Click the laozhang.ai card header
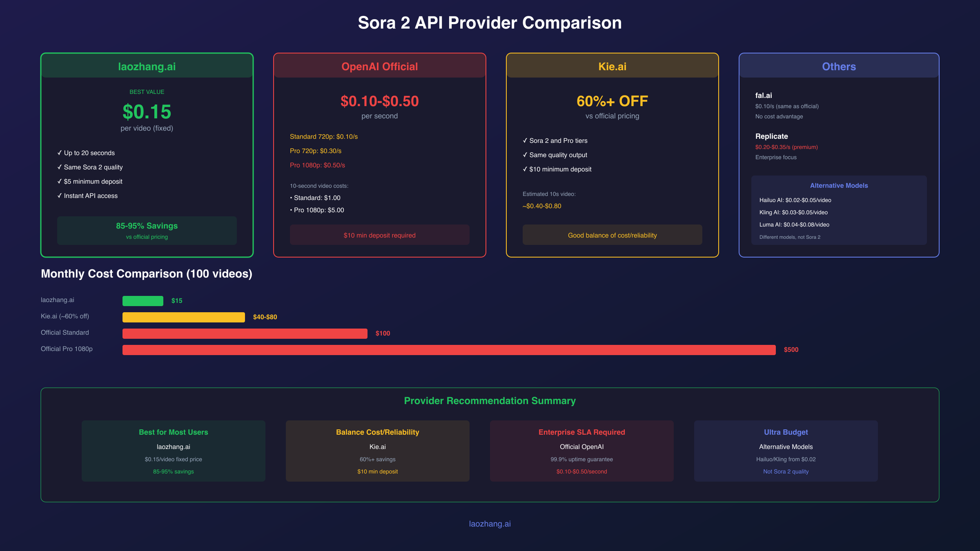 (x=147, y=67)
